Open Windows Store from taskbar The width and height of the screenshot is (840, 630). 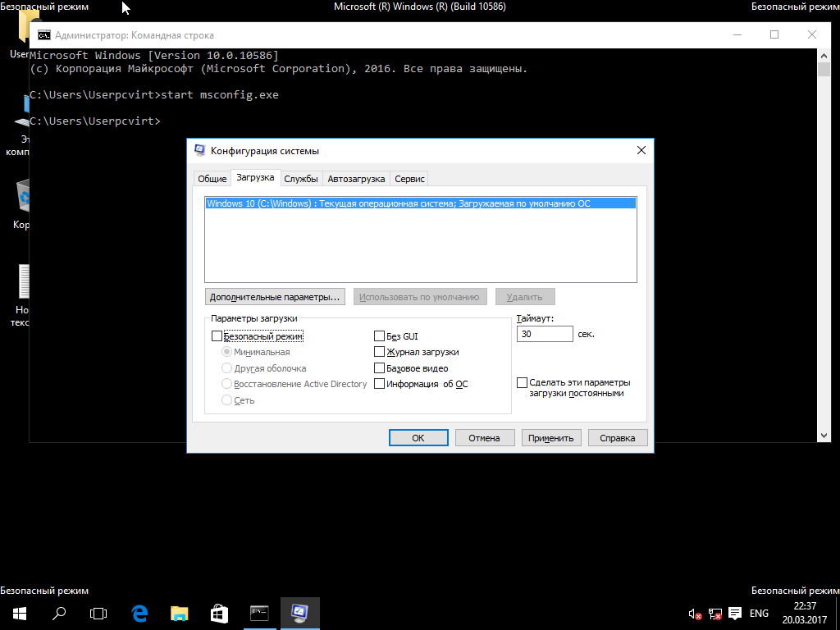coord(219,614)
